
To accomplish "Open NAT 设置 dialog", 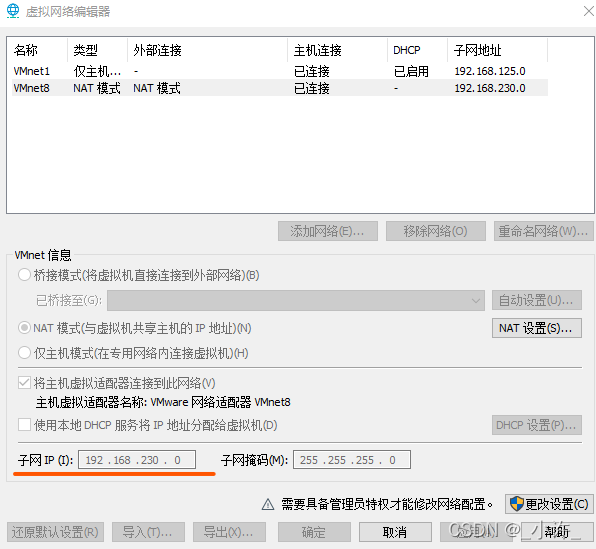I will click(x=537, y=328).
